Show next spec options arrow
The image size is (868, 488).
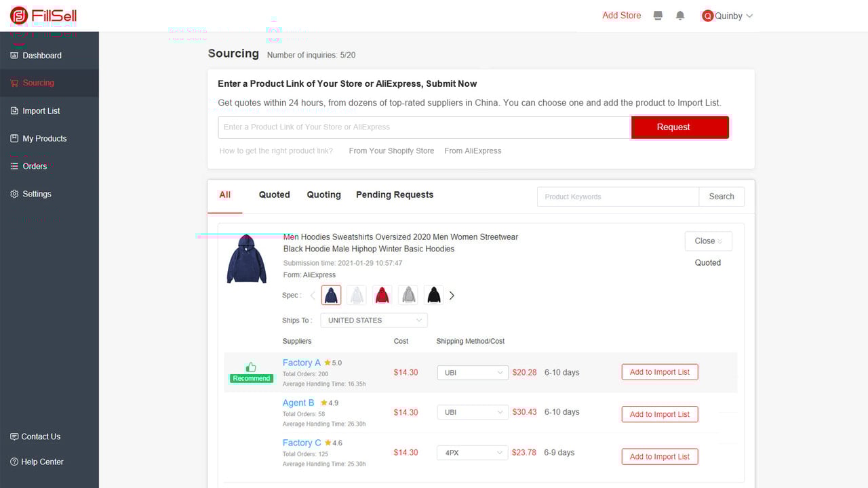coord(452,296)
